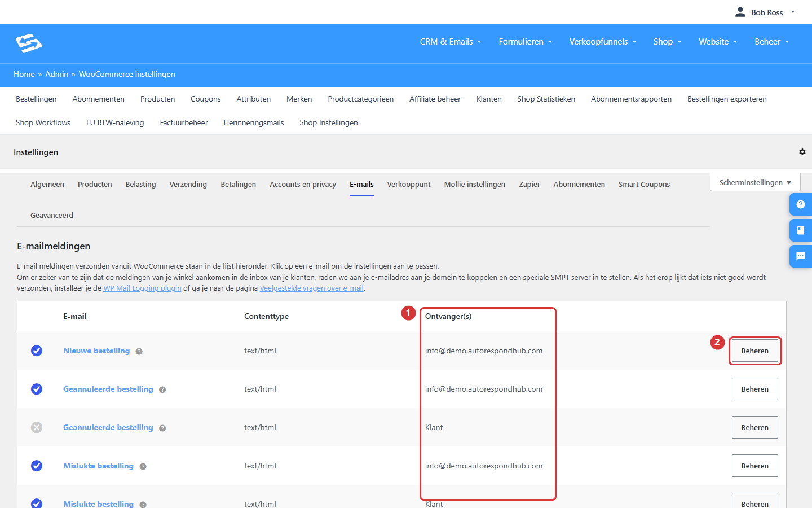Expand the Verkoopfunnels menu
Screen dimensions: 812x508
pos(603,42)
